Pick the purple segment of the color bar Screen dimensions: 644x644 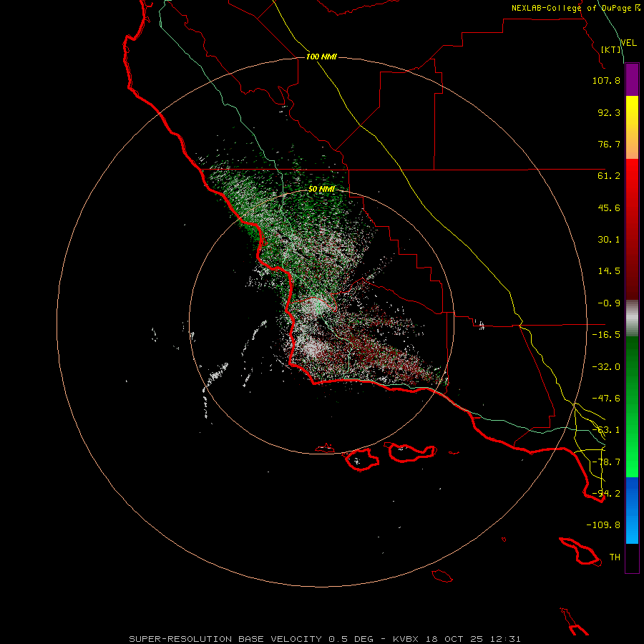tap(632, 80)
